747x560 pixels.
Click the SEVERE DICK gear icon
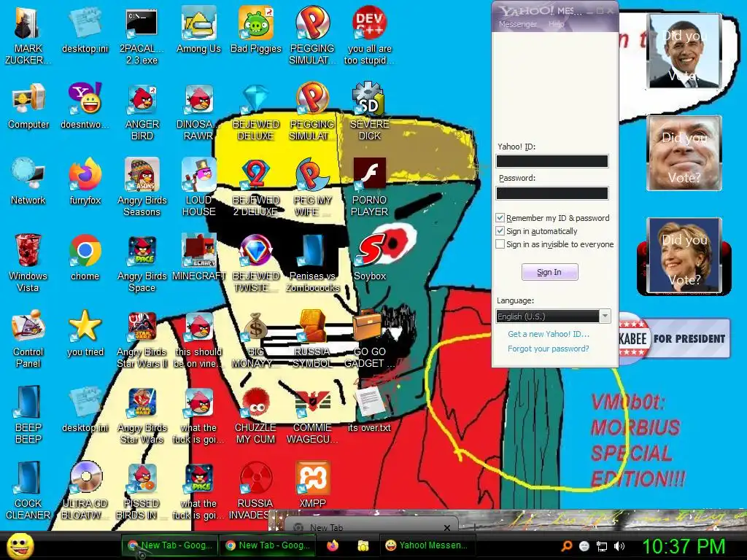(x=369, y=111)
